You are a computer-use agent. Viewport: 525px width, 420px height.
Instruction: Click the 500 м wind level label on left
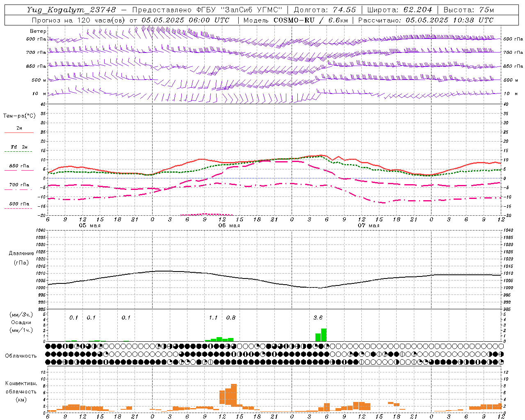point(39,80)
